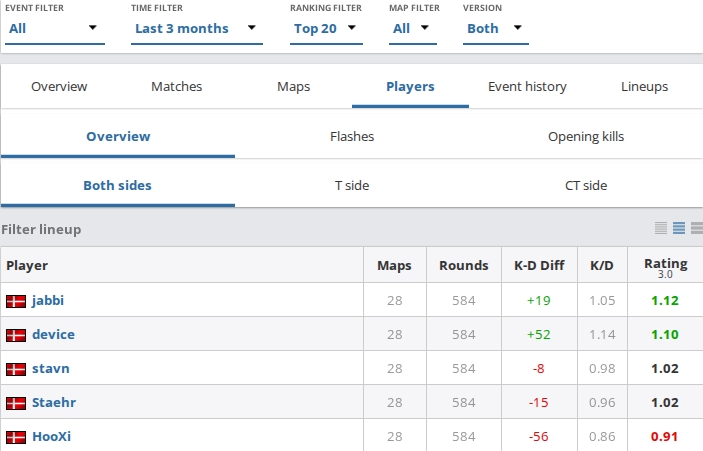The image size is (703, 451).
Task: Show CT side stats
Action: [x=586, y=185]
